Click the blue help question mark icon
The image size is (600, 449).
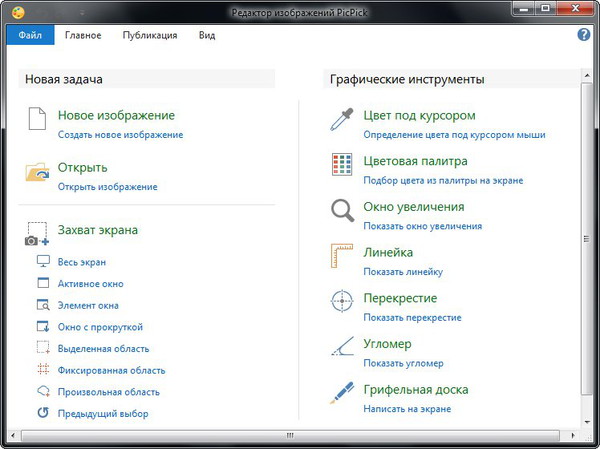point(584,35)
